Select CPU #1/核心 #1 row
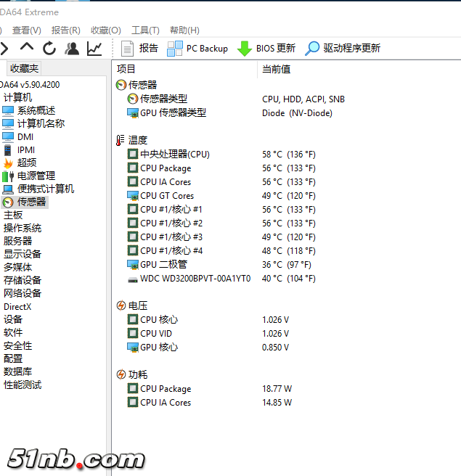The width and height of the screenshot is (461, 476). (221, 210)
